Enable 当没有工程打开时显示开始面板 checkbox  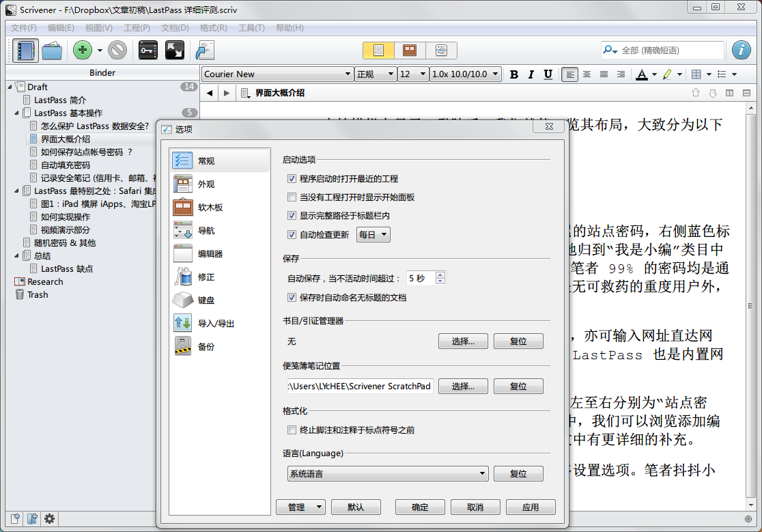tap(292, 197)
